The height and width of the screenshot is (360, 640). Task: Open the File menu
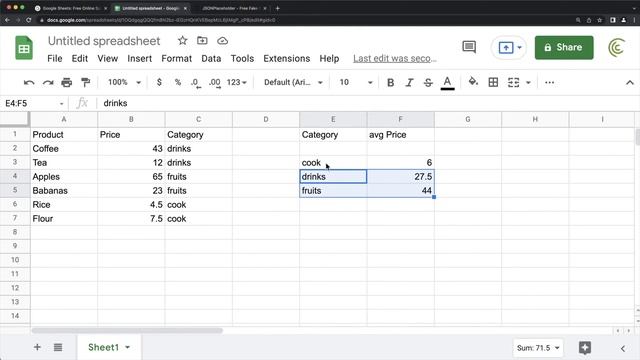55,58
